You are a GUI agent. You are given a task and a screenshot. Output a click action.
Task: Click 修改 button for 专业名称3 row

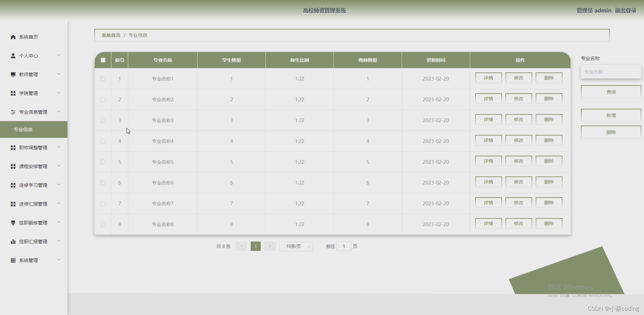tap(518, 119)
